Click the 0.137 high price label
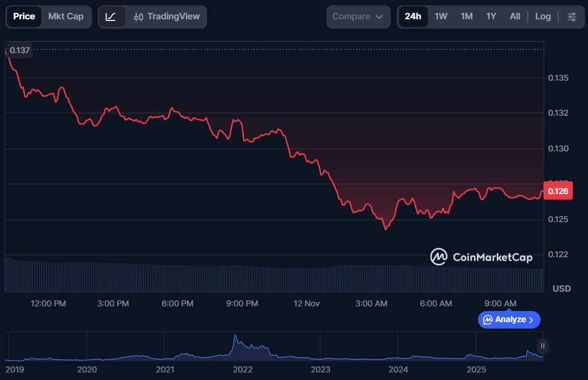This screenshot has width=588, height=380. click(x=20, y=50)
